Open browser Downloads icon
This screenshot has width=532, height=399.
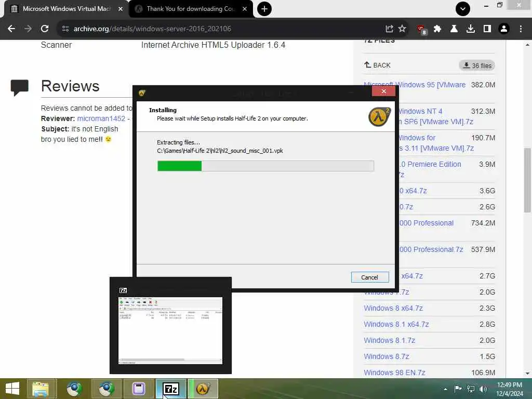pos(471,29)
